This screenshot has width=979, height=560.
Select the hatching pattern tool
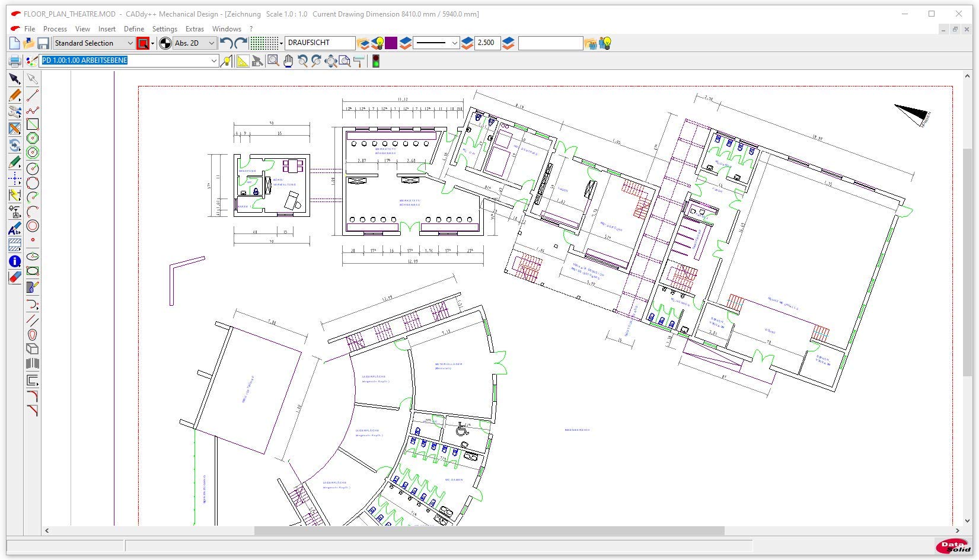pos(15,245)
